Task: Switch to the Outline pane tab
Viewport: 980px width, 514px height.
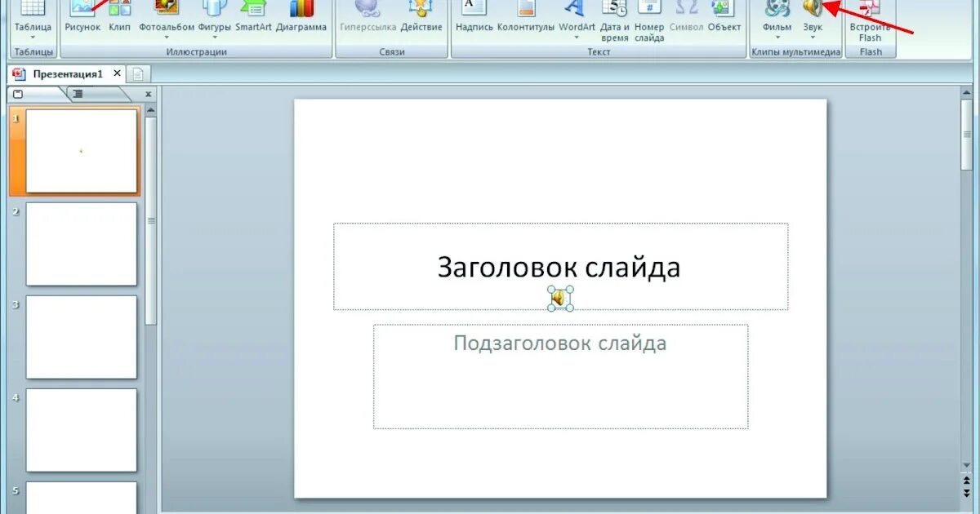Action: (78, 94)
